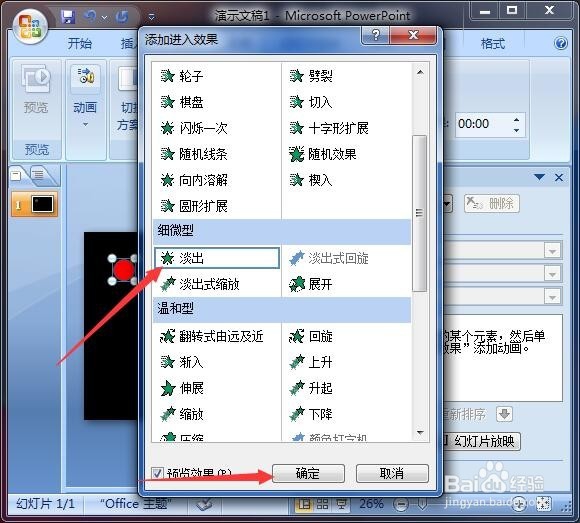580x523 pixels.
Task: Select the 伸展 effect
Action: pos(182,388)
